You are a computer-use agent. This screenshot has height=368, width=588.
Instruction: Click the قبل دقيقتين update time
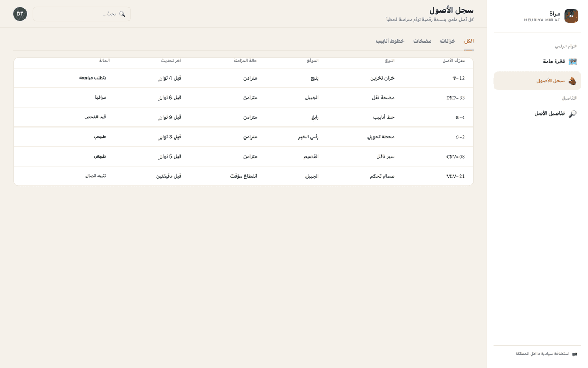(169, 176)
